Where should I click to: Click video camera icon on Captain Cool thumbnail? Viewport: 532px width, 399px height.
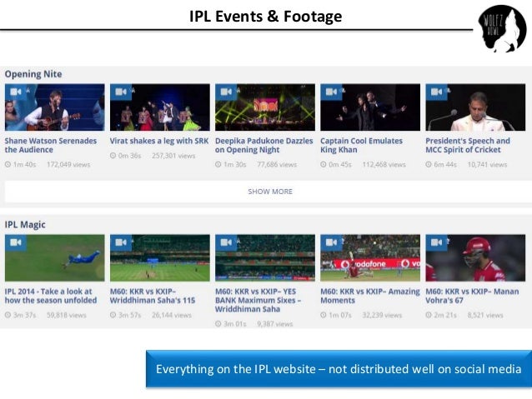click(x=331, y=92)
